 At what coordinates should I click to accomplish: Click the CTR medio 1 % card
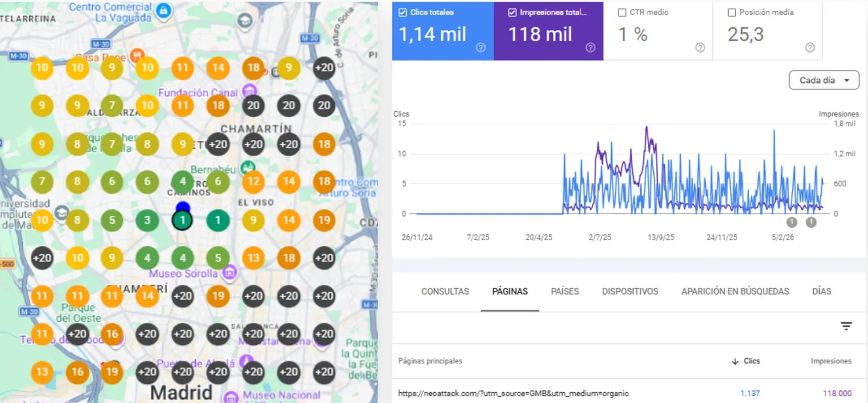pyautogui.click(x=658, y=31)
